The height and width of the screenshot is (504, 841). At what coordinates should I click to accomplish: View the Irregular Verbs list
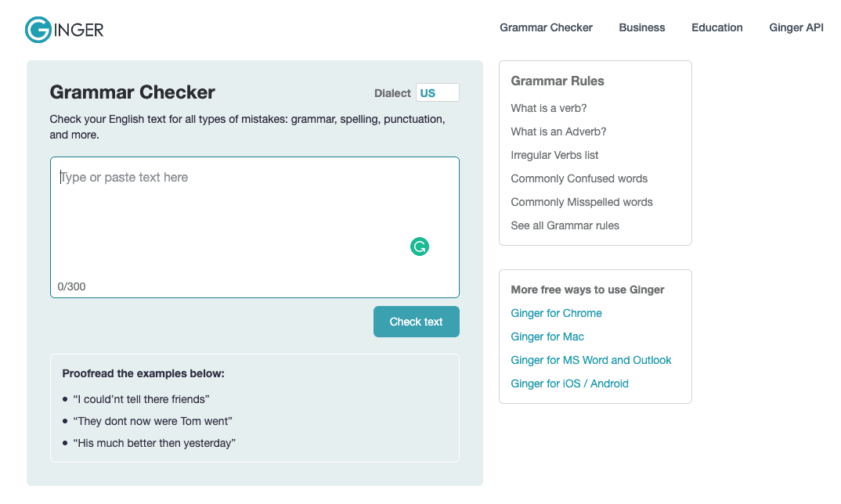pyautogui.click(x=554, y=155)
